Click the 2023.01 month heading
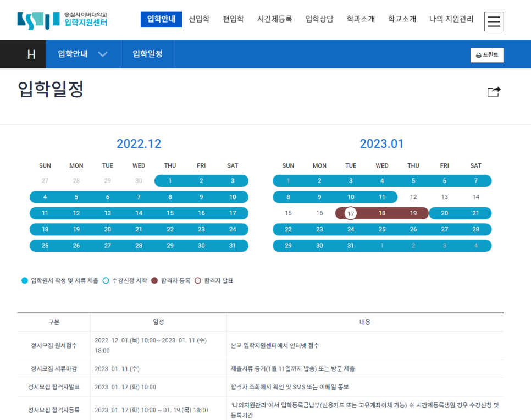Image resolution: width=531 pixels, height=420 pixels. [x=381, y=143]
